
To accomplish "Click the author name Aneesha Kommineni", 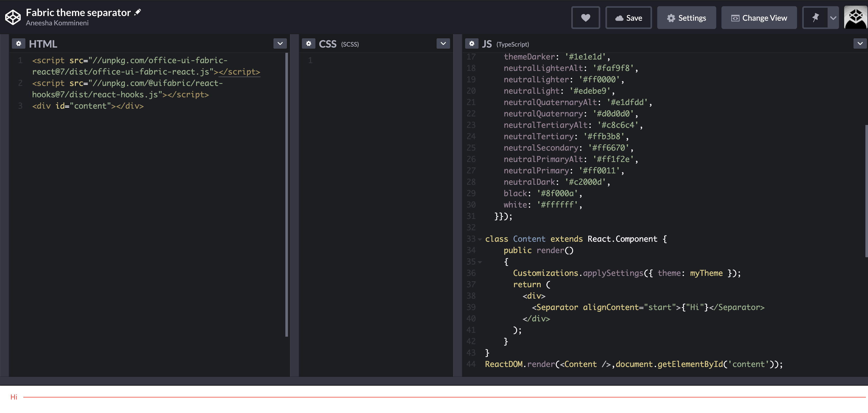I will click(x=57, y=23).
